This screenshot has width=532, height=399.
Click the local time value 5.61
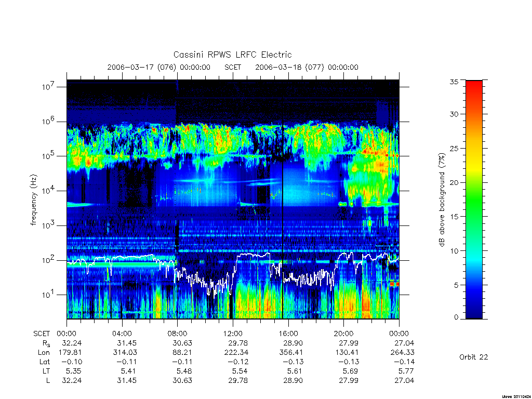[x=295, y=371]
